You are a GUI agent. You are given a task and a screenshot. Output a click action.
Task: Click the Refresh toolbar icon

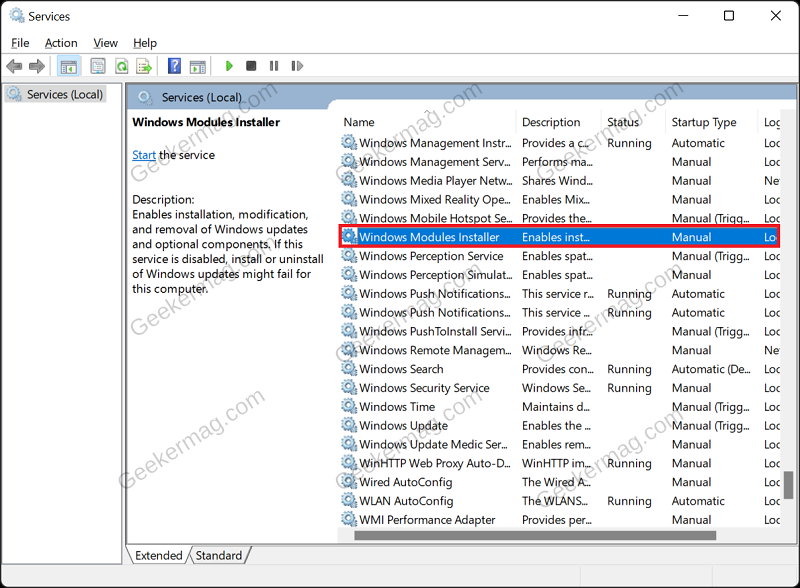(x=121, y=66)
